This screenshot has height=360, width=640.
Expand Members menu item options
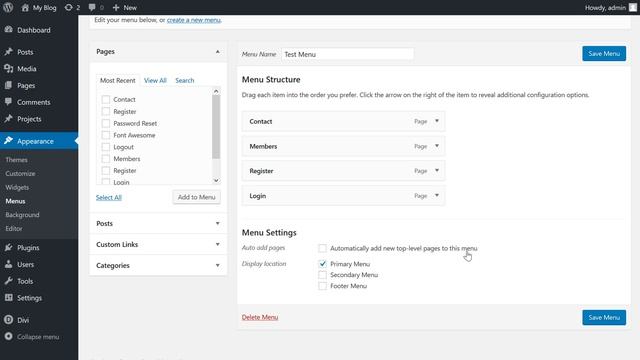coord(437,146)
